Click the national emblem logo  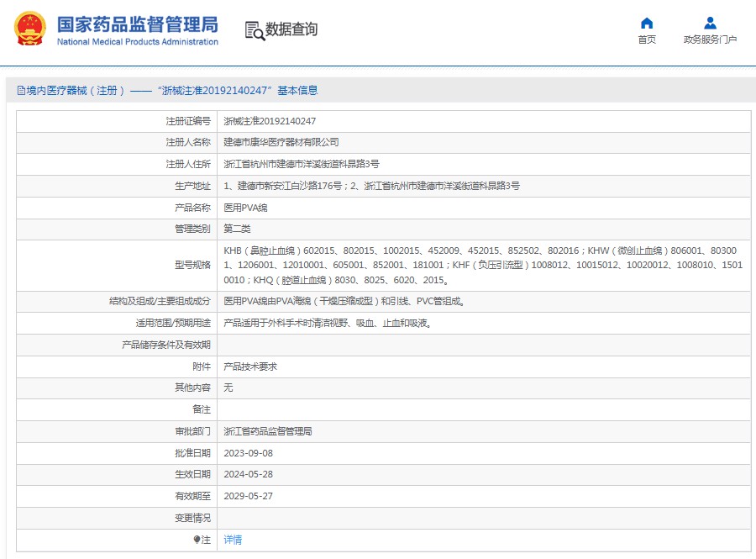30,29
